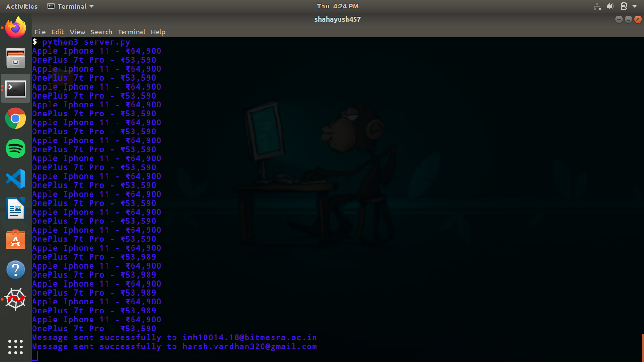Image resolution: width=644 pixels, height=362 pixels.
Task: Open the View menu
Action: pyautogui.click(x=77, y=32)
